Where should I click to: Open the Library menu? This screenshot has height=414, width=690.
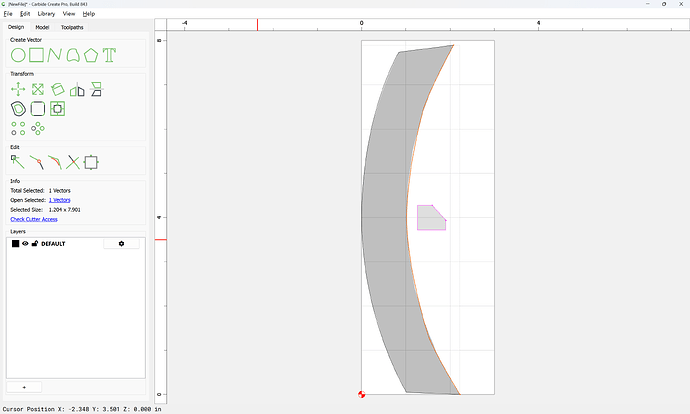coord(46,14)
